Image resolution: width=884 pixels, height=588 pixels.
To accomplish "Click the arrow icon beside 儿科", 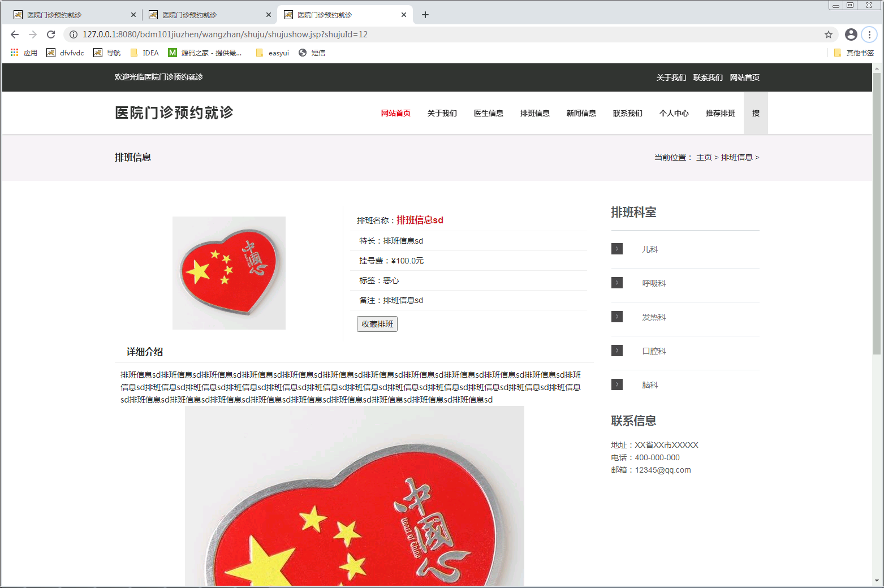I will (x=617, y=249).
